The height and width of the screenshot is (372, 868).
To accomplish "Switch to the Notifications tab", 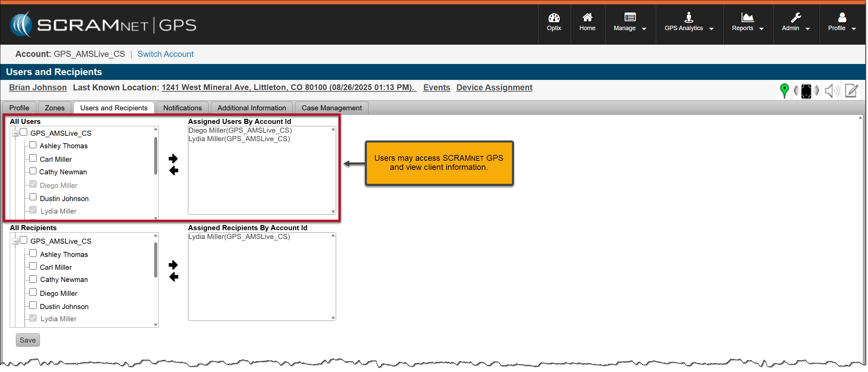I will 182,108.
